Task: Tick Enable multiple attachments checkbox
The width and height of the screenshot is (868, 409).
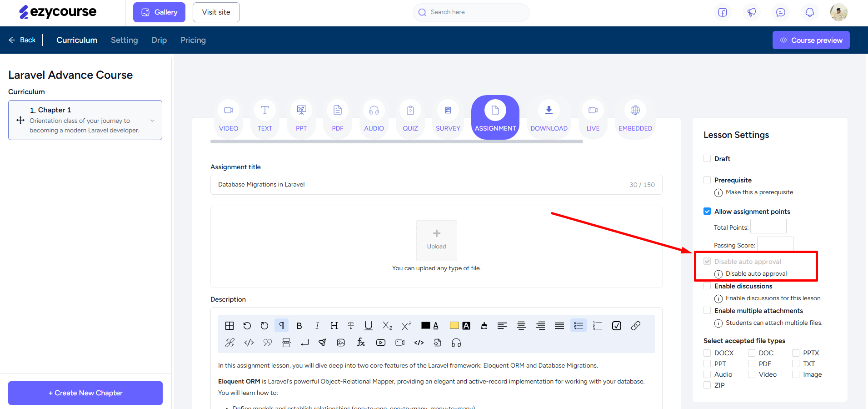Action: [x=707, y=310]
